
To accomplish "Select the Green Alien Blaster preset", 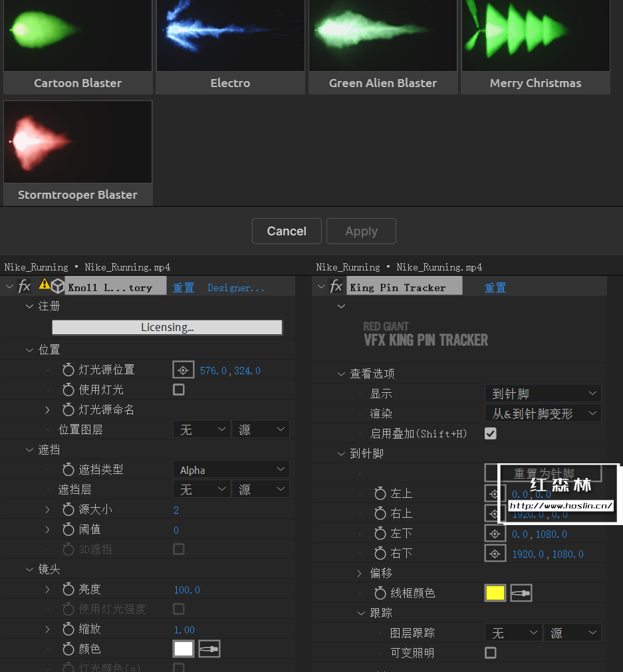I will [x=384, y=47].
